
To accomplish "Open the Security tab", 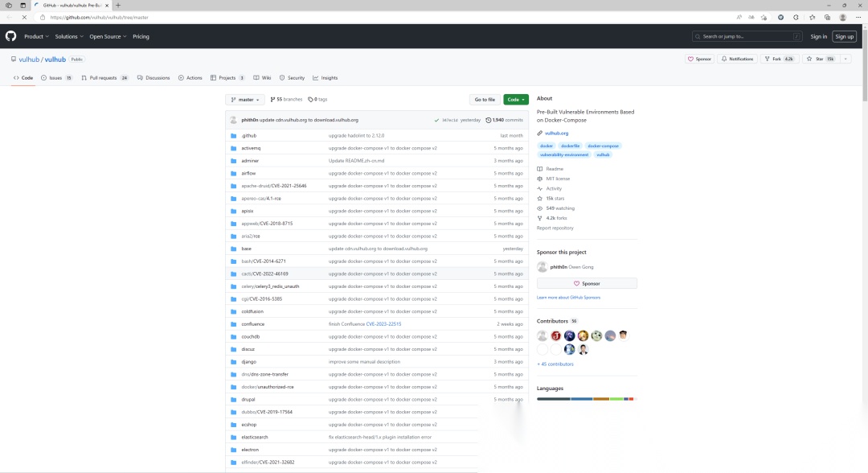I will point(292,78).
